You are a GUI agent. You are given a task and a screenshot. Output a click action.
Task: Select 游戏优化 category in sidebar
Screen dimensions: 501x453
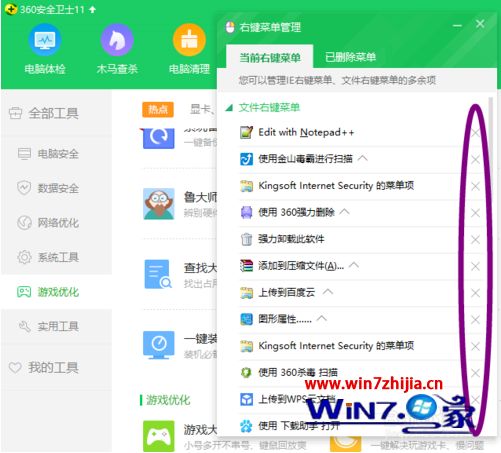pyautogui.click(x=48, y=292)
